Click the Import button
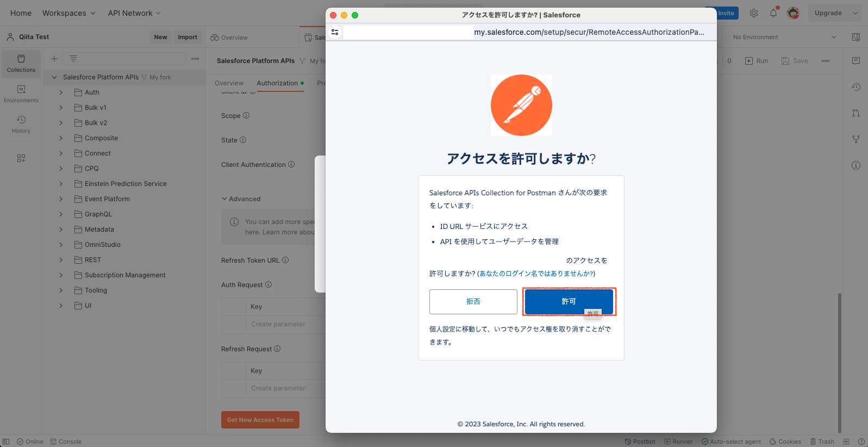 188,37
